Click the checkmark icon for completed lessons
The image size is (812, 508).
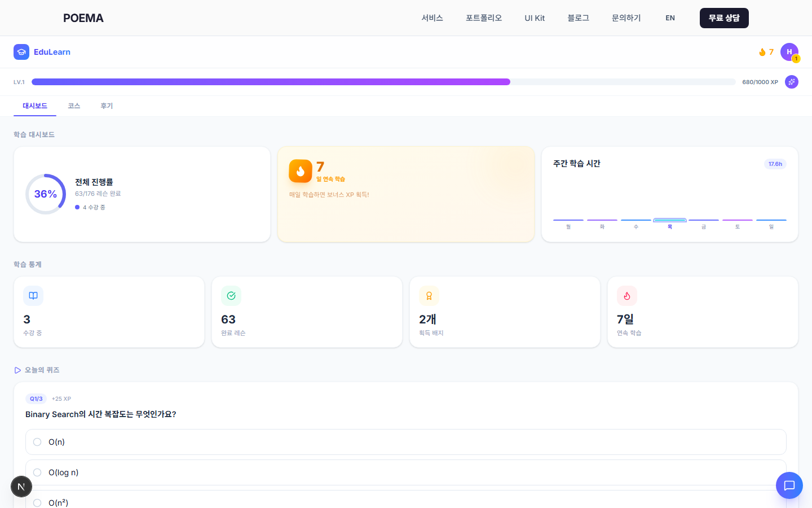pyautogui.click(x=231, y=296)
